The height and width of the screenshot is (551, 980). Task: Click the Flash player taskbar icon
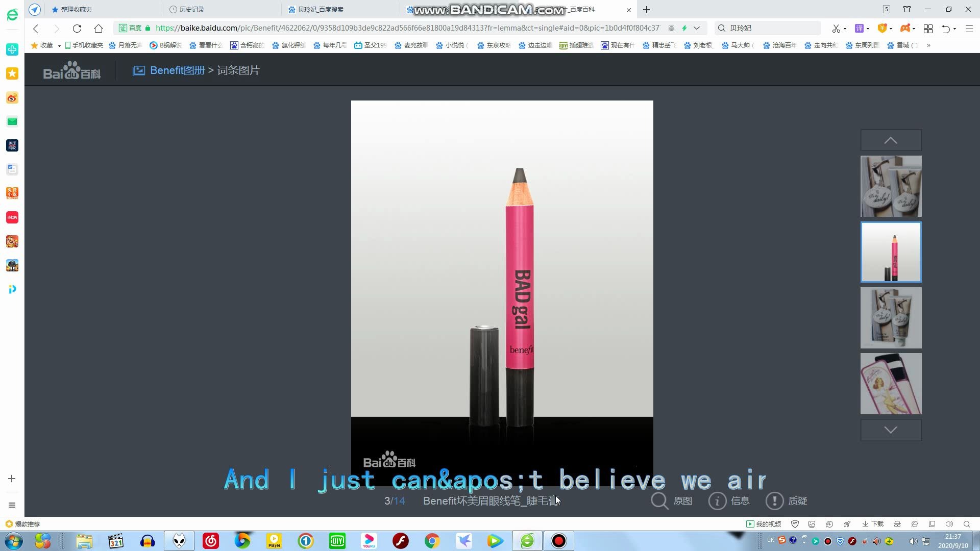[401, 541]
